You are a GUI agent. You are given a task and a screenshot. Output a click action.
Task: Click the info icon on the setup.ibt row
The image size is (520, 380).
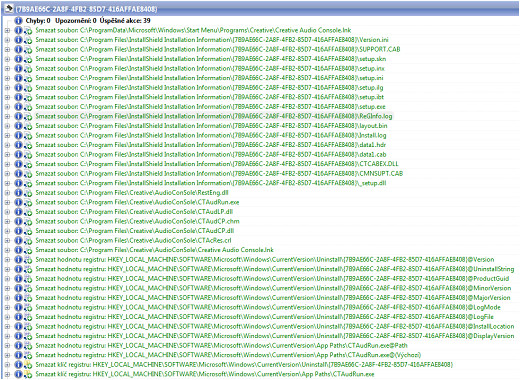[18, 97]
